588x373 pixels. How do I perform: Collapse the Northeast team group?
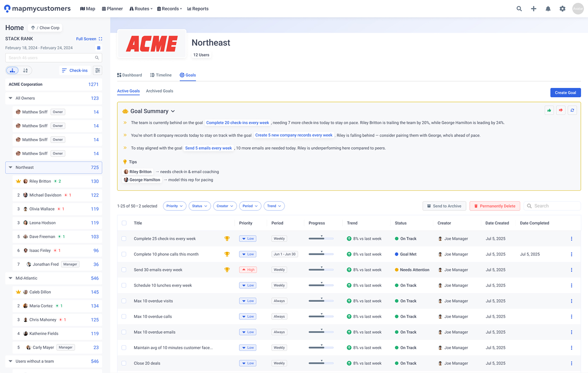11,168
